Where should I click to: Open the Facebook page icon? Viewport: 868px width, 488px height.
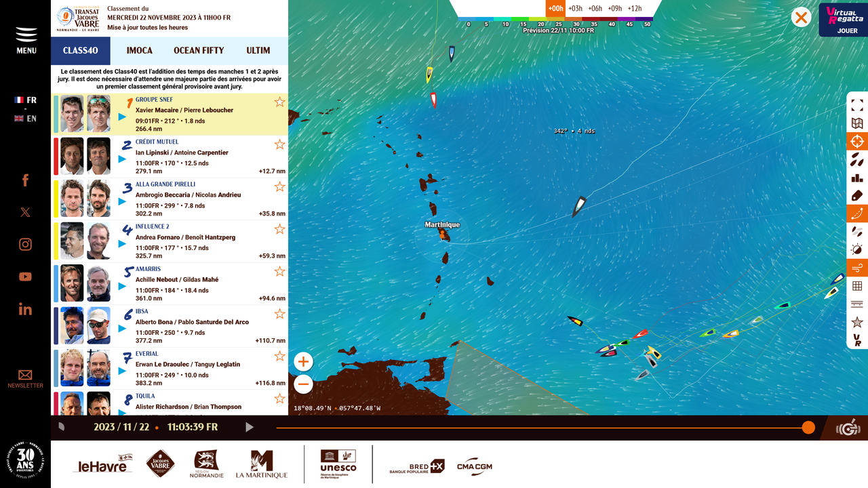tap(26, 180)
